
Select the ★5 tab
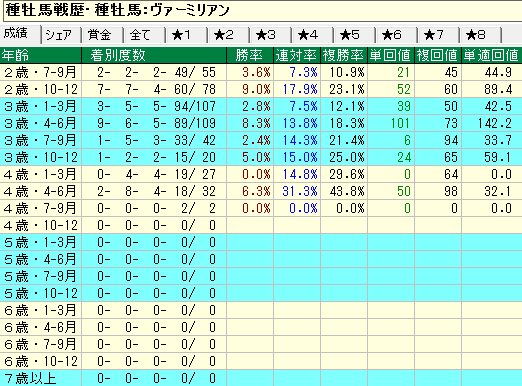tap(355, 35)
